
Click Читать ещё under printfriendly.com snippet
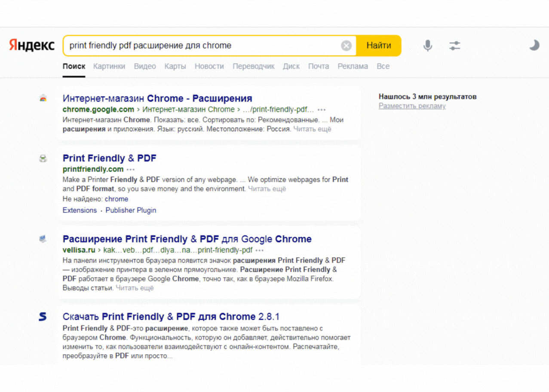(x=267, y=189)
